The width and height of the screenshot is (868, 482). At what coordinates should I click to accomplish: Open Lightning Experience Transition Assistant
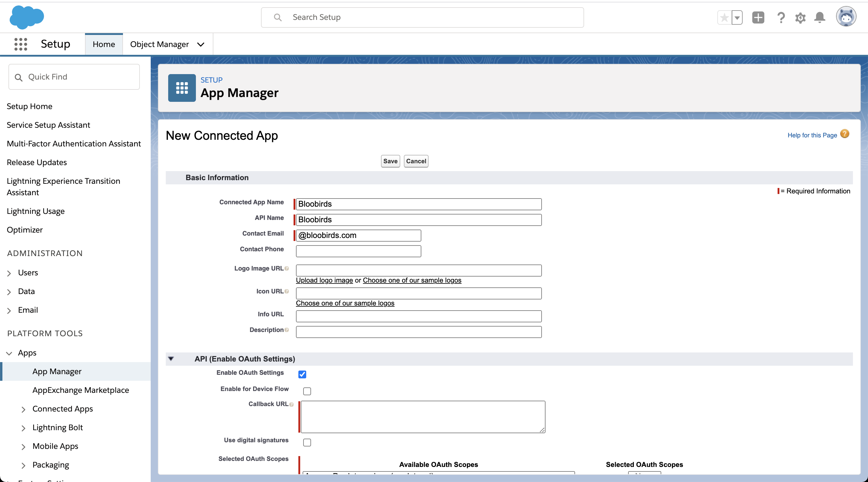click(x=63, y=186)
